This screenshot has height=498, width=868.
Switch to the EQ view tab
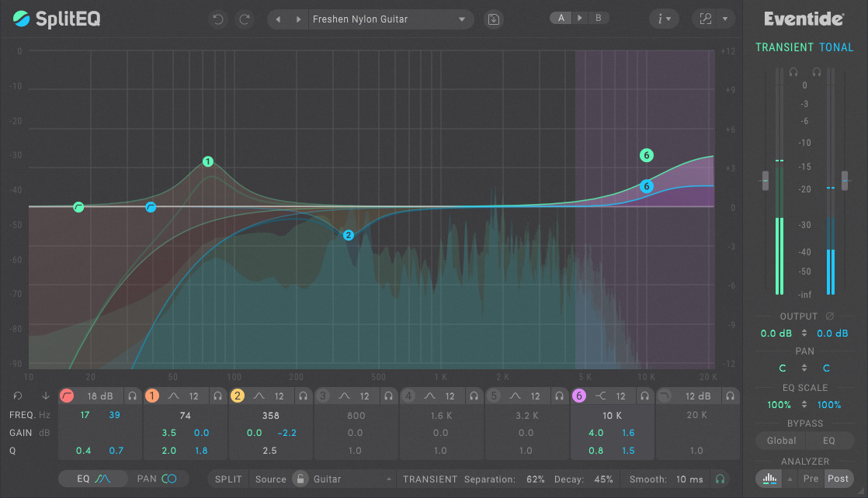93,479
